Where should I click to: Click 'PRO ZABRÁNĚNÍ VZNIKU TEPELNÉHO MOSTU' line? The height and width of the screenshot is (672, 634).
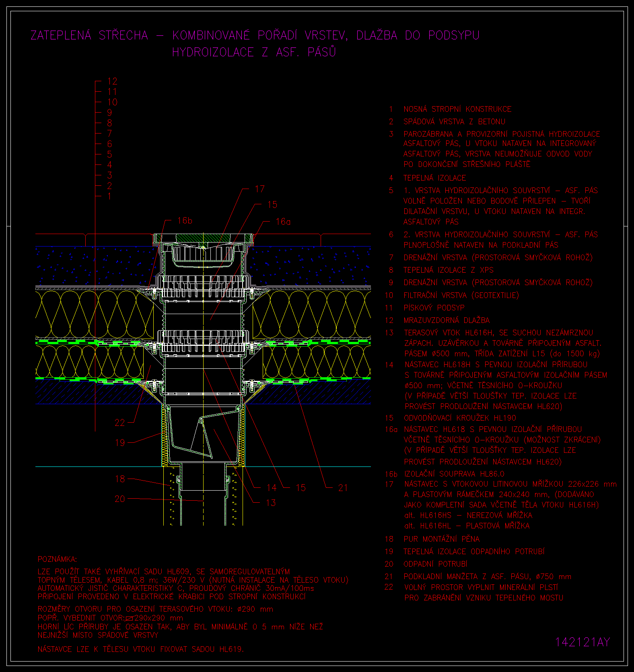(x=484, y=598)
